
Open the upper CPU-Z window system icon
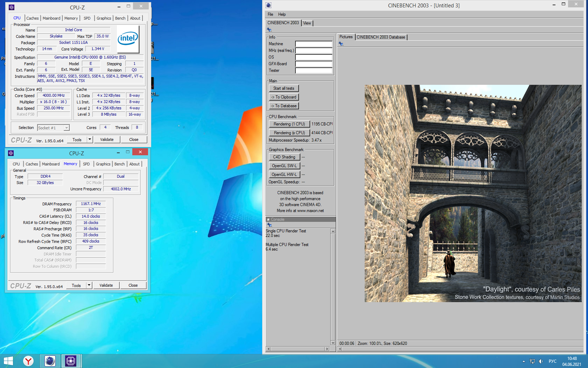tap(12, 7)
